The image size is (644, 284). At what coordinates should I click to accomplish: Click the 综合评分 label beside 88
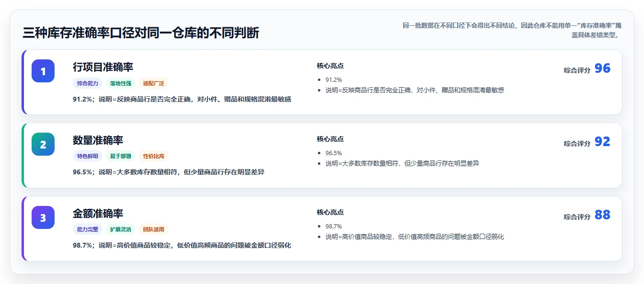pos(577,217)
